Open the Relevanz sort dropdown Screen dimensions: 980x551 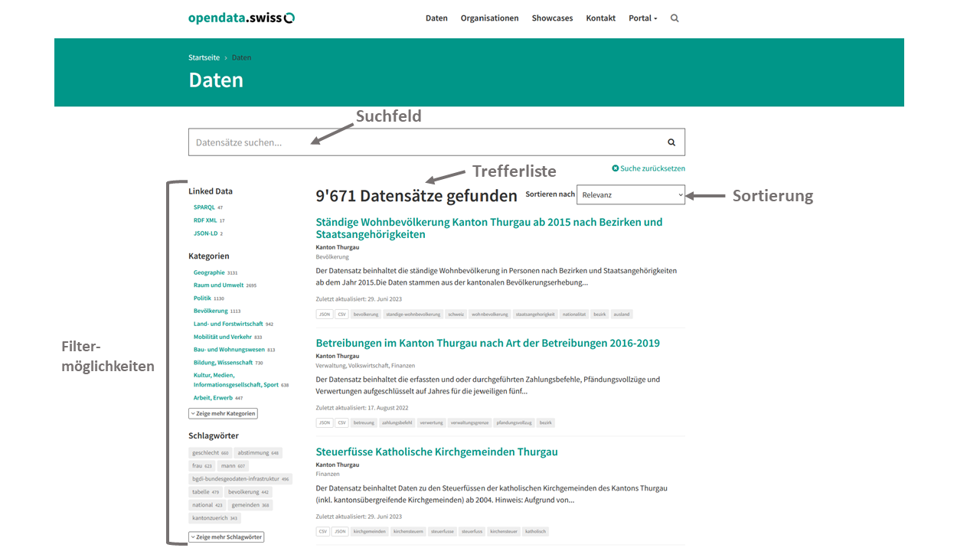click(630, 194)
